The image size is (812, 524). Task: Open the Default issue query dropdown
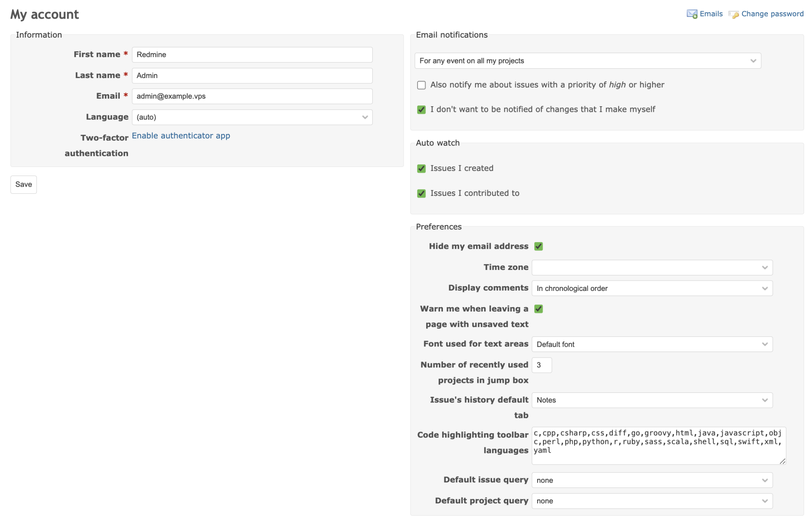652,480
